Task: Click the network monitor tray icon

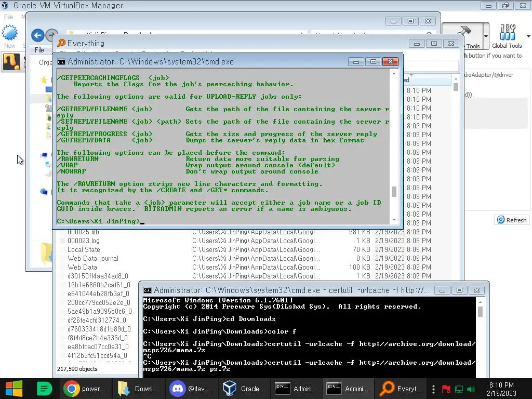Action: click(x=459, y=389)
